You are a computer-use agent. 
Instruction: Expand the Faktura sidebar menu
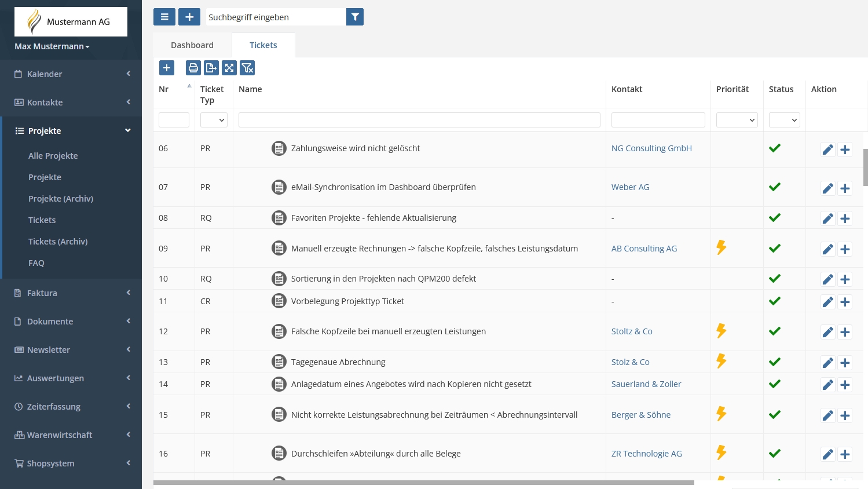pyautogui.click(x=71, y=293)
